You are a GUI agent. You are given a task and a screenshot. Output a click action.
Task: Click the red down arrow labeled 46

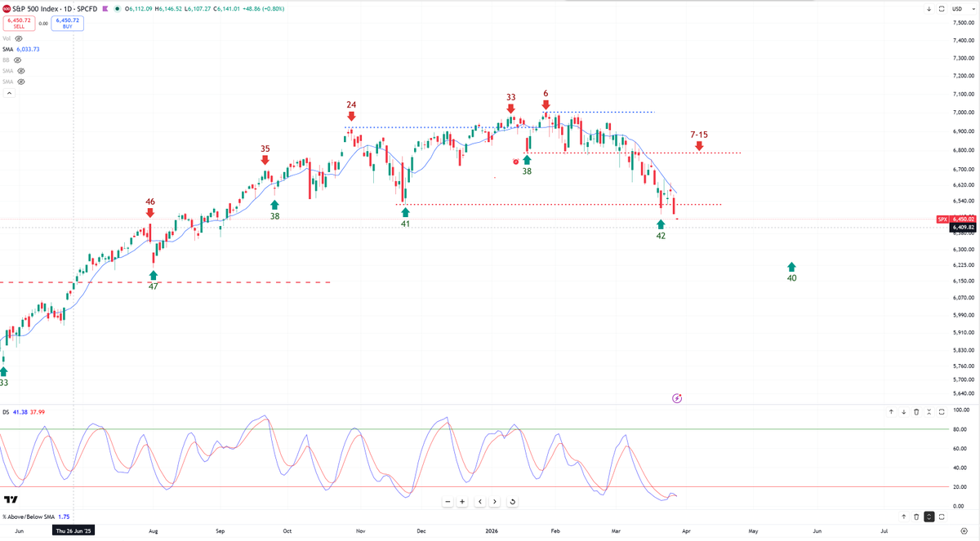point(150,212)
